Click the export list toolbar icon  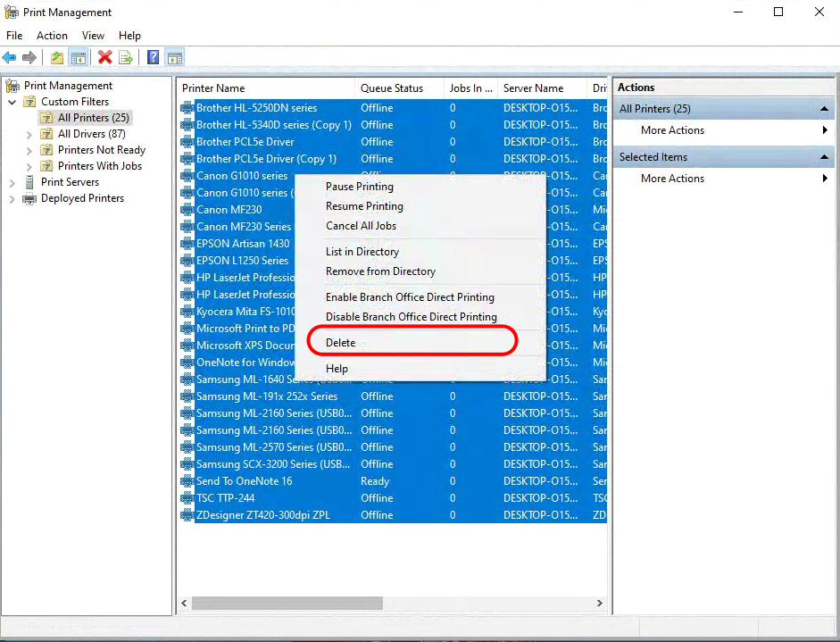pyautogui.click(x=126, y=57)
